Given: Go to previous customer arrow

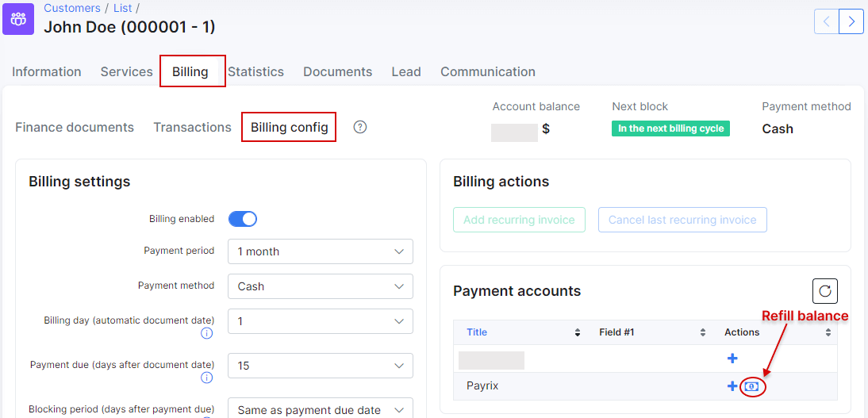Looking at the screenshot, I should click(x=827, y=21).
